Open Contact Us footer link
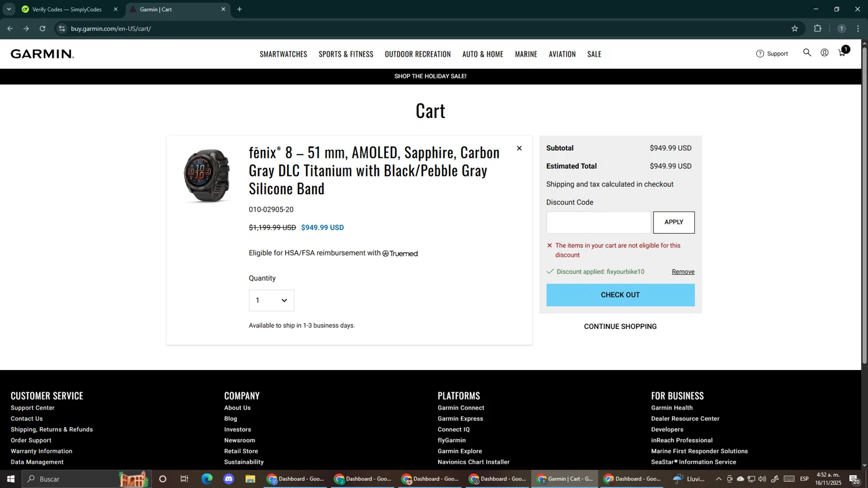Viewport: 868px width, 488px height. 27,419
